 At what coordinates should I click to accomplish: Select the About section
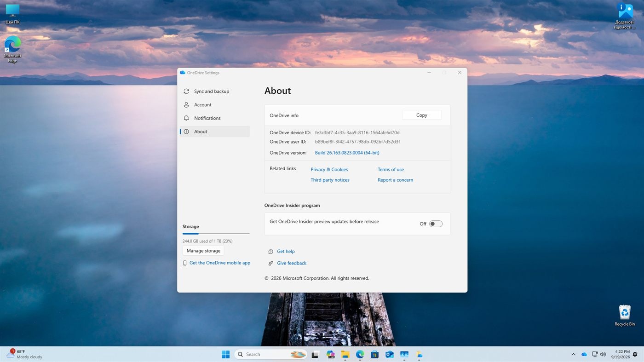[215, 132]
